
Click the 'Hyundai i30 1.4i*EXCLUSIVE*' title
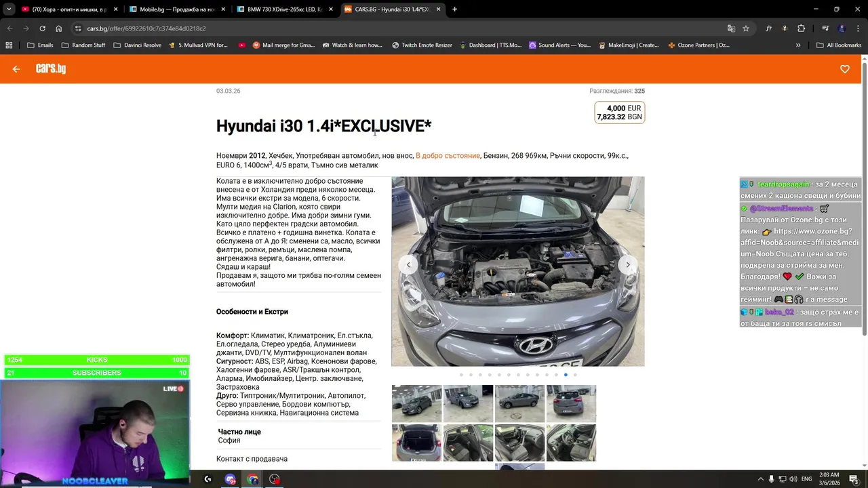tap(324, 126)
